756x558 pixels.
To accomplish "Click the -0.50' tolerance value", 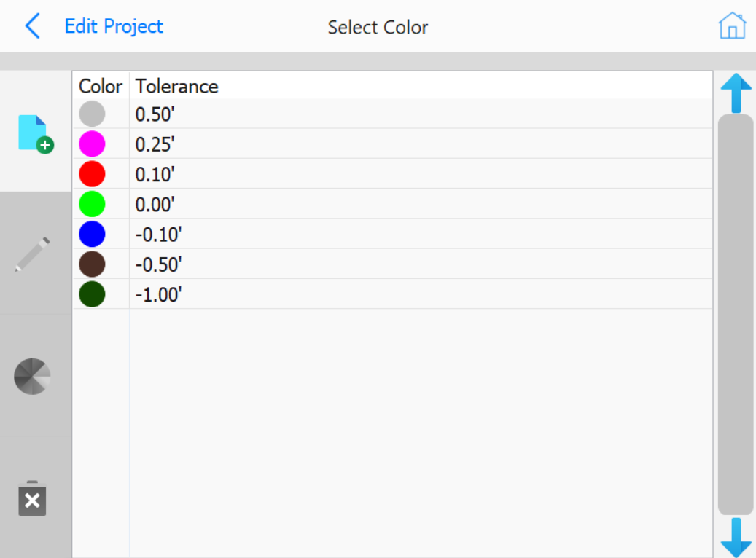I will pyautogui.click(x=159, y=264).
